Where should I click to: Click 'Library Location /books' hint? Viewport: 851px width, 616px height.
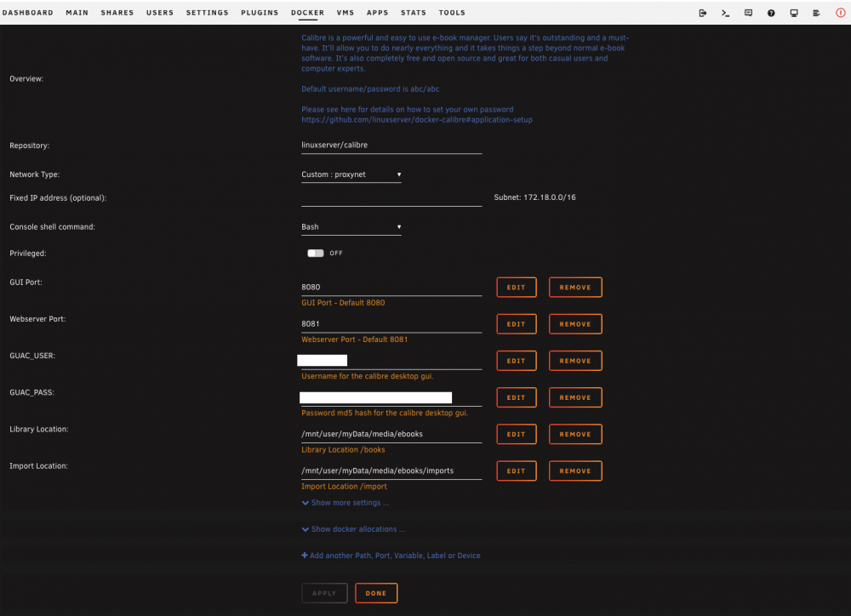point(343,450)
